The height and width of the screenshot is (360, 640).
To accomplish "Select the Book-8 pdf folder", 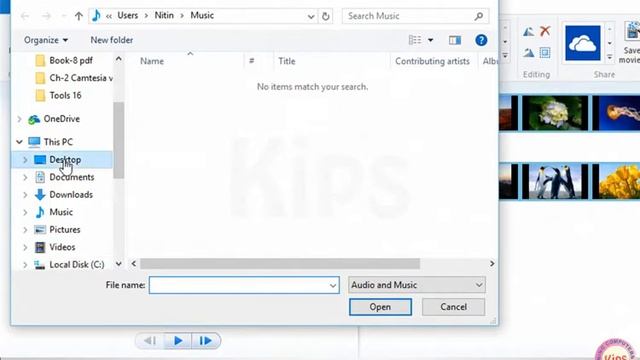I will (71, 60).
